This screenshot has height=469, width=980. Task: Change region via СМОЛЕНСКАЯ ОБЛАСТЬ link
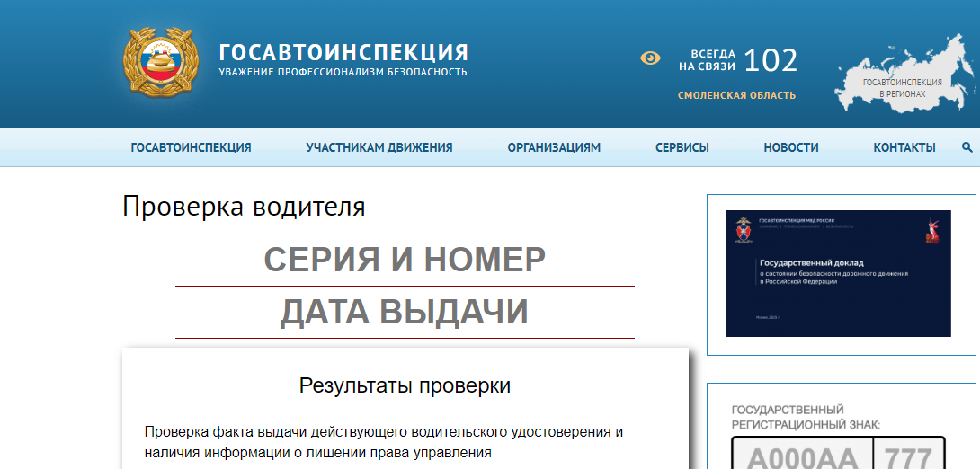(x=736, y=95)
